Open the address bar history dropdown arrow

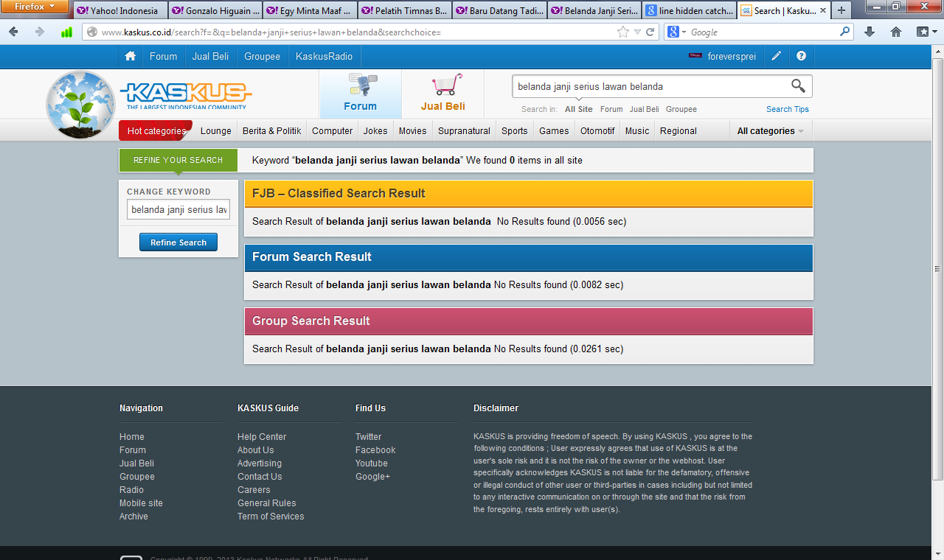click(x=637, y=32)
